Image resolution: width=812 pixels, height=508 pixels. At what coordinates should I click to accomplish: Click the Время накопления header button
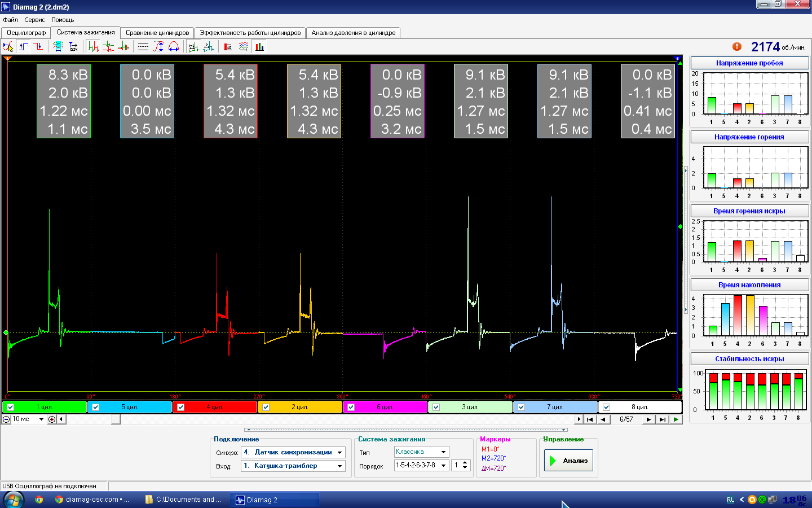749,285
